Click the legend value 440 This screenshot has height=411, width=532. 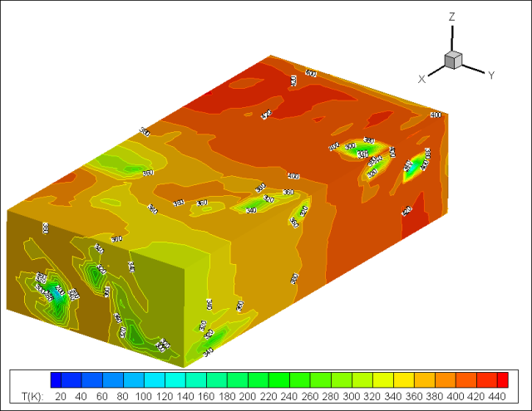tap(495, 398)
